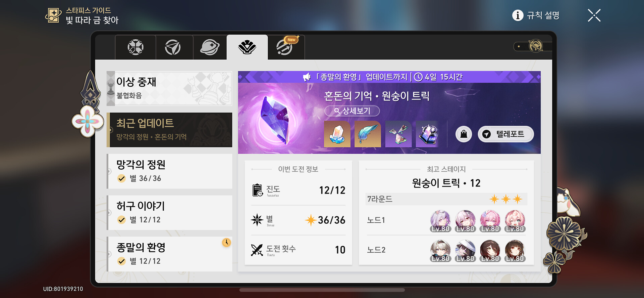Close the 스타피스 가이드 panel with X
644x298 pixels.
[x=594, y=15]
